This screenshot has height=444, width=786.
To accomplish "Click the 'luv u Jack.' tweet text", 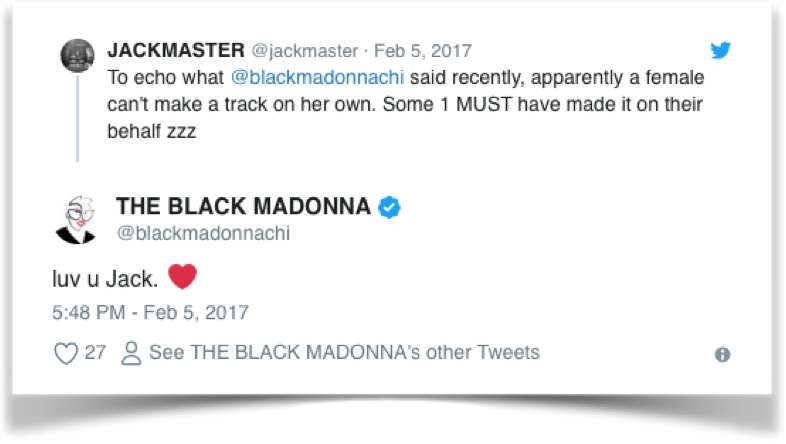I will pyautogui.click(x=103, y=278).
